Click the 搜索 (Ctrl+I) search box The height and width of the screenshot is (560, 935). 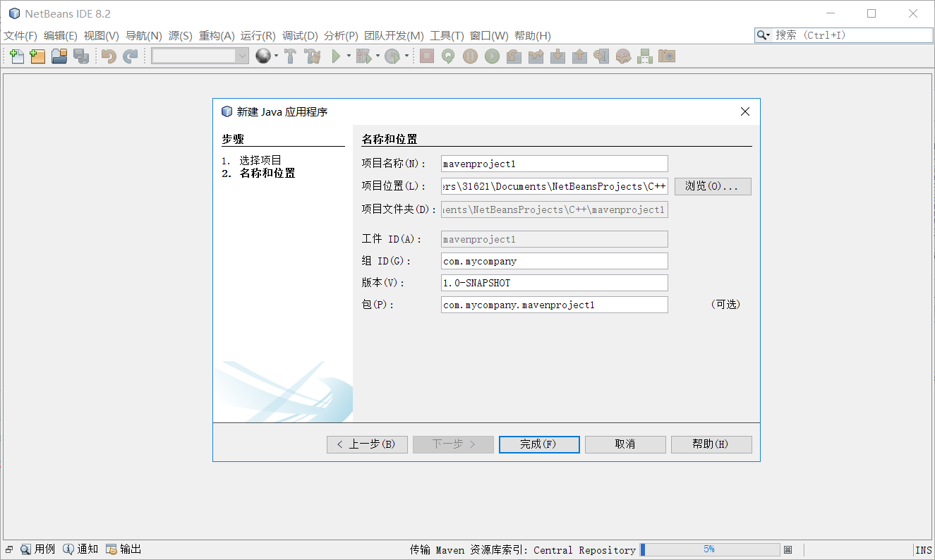852,35
